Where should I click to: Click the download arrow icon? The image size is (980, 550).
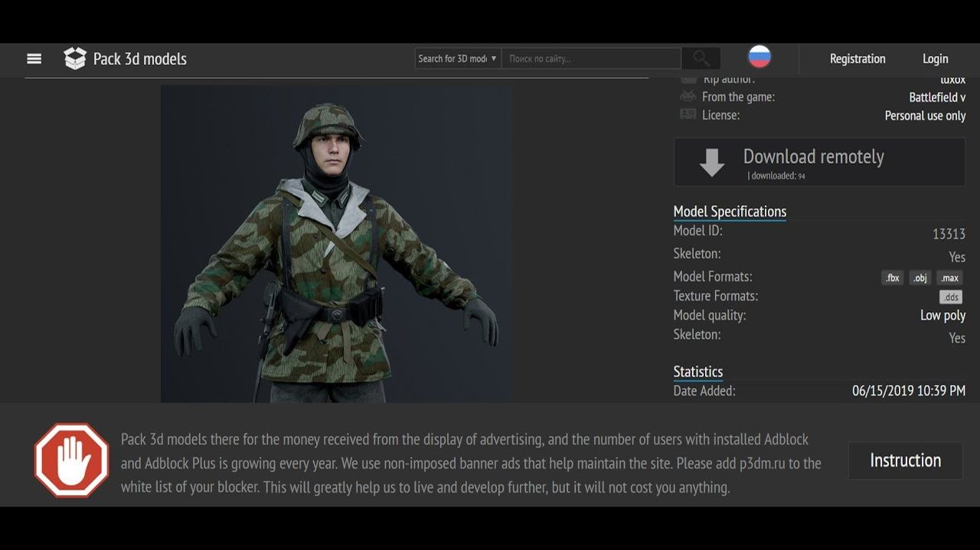pos(712,162)
